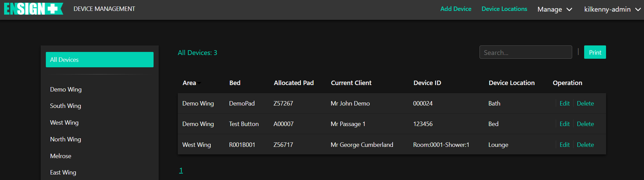Select North Wing area
The height and width of the screenshot is (180, 644).
point(65,139)
